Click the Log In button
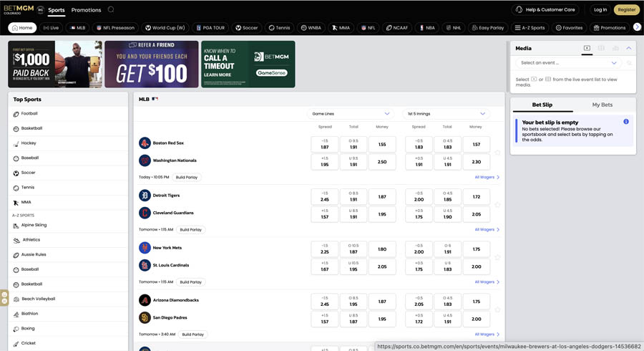Image resolution: width=644 pixels, height=351 pixels. click(600, 9)
